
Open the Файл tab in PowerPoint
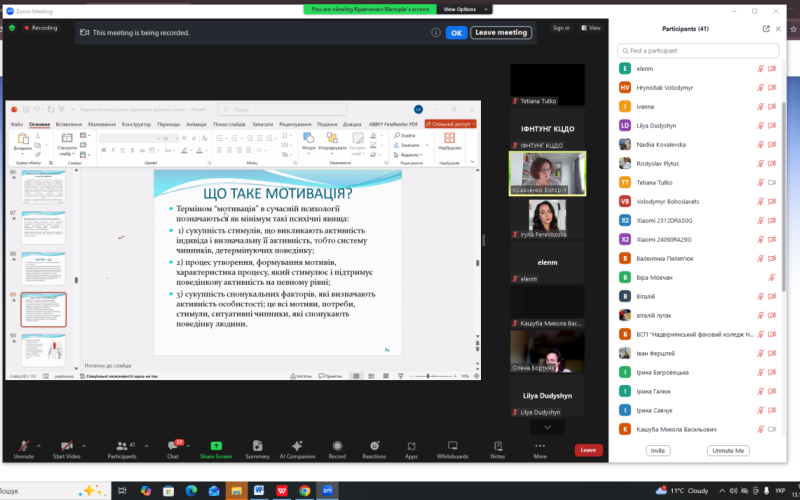[x=16, y=124]
